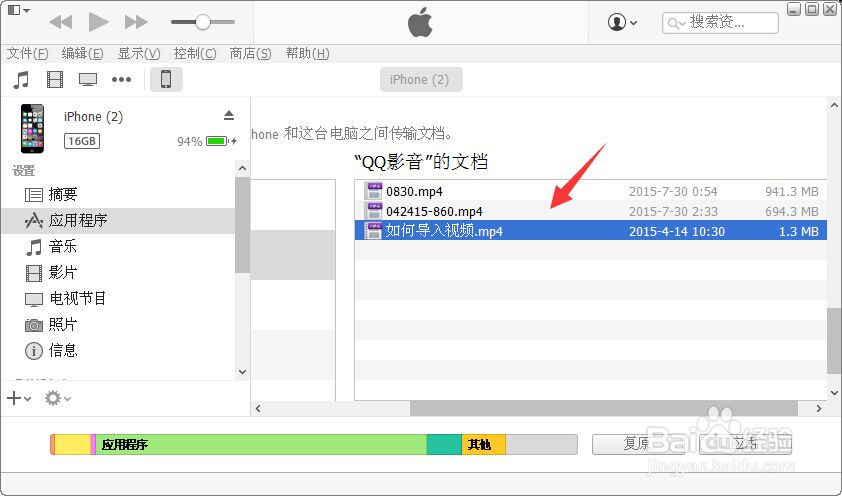Viewport: 842px width, 496px height.
Task: Open the account user menu
Action: pyautogui.click(x=622, y=23)
